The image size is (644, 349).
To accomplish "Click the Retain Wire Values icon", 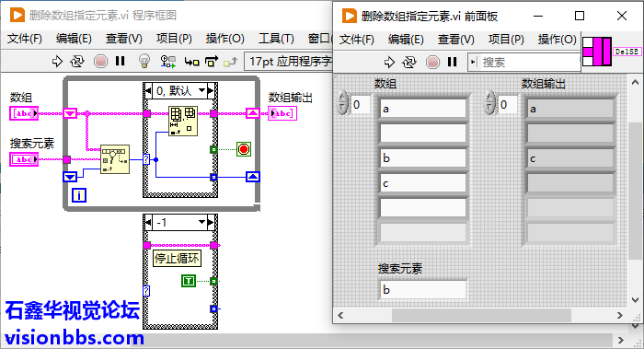I will [x=167, y=62].
